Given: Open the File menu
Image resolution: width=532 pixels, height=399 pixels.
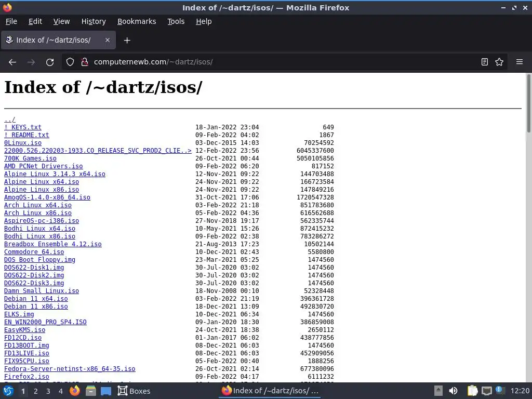Looking at the screenshot, I should (x=11, y=21).
